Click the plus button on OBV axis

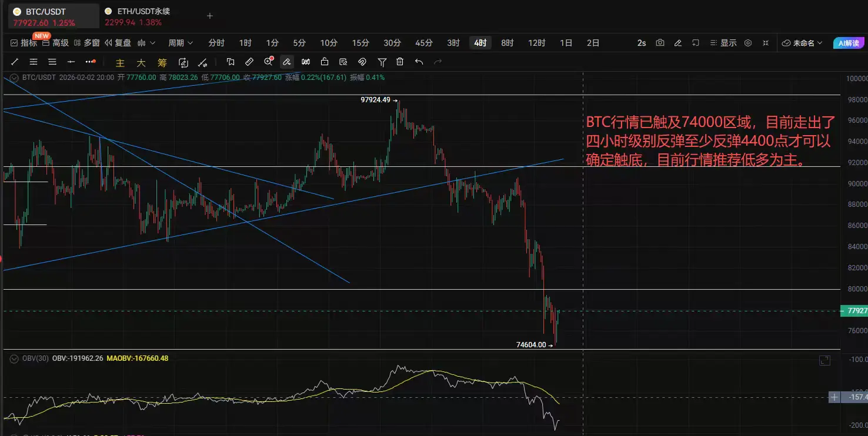834,397
